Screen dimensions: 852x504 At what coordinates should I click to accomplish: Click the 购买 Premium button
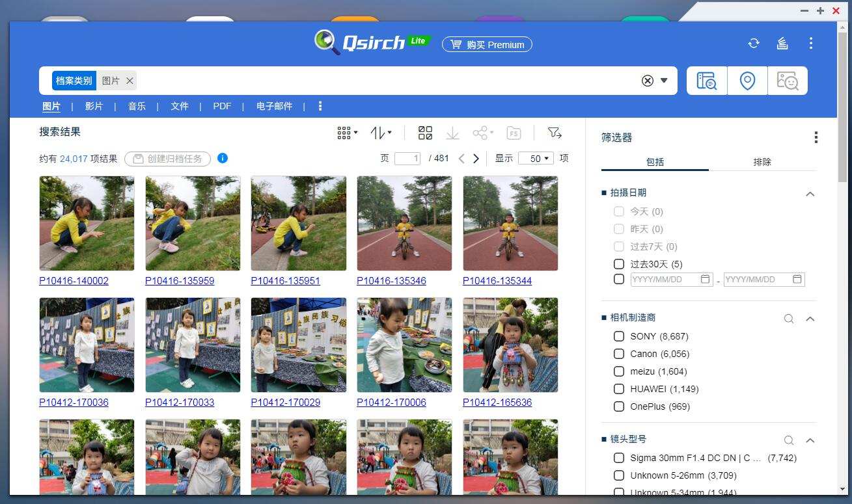pos(487,45)
